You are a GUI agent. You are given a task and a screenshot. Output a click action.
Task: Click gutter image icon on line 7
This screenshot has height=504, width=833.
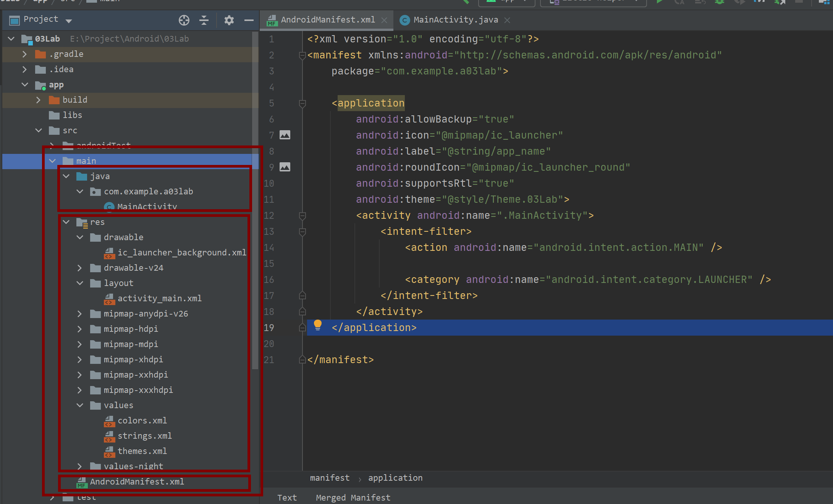point(285,135)
